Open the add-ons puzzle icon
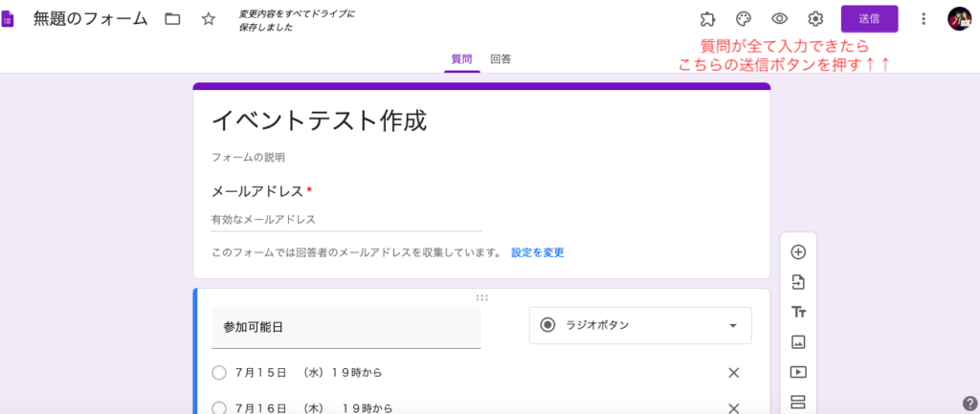The width and height of the screenshot is (980, 414). point(707,19)
